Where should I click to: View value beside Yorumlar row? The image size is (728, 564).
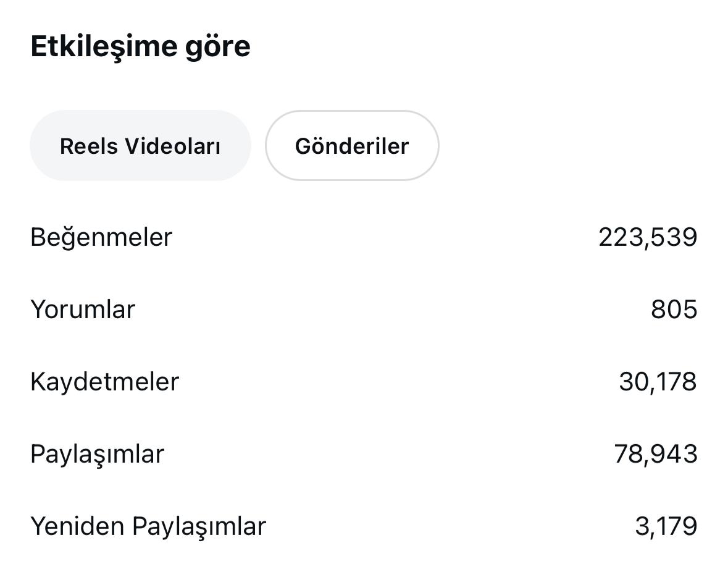674,309
